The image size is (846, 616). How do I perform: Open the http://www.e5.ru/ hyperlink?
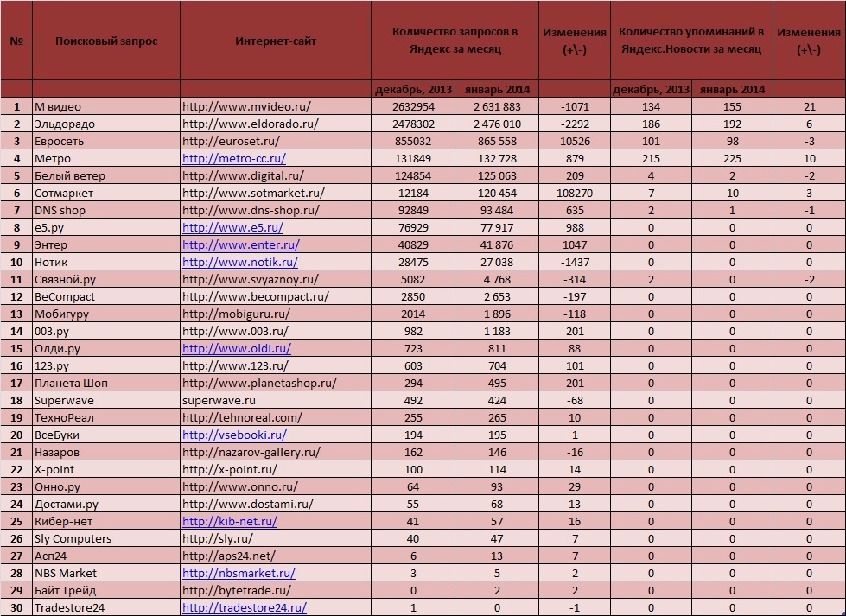[x=232, y=227]
